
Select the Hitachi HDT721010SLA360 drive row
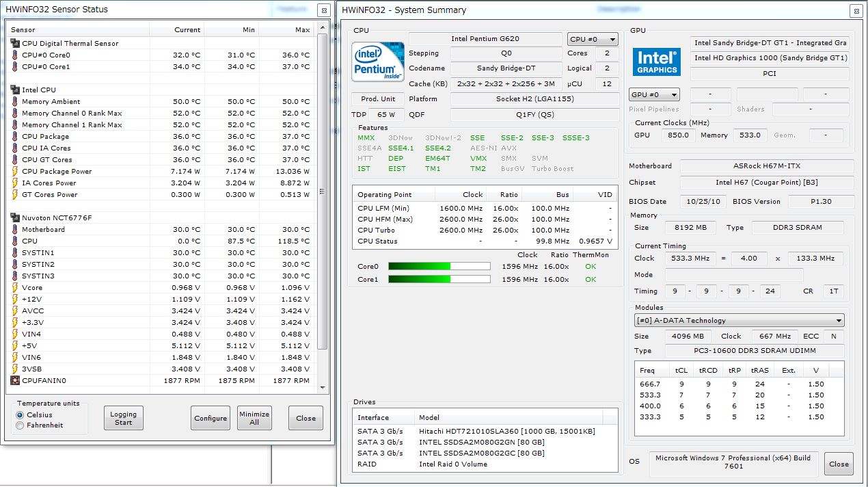click(x=485, y=431)
